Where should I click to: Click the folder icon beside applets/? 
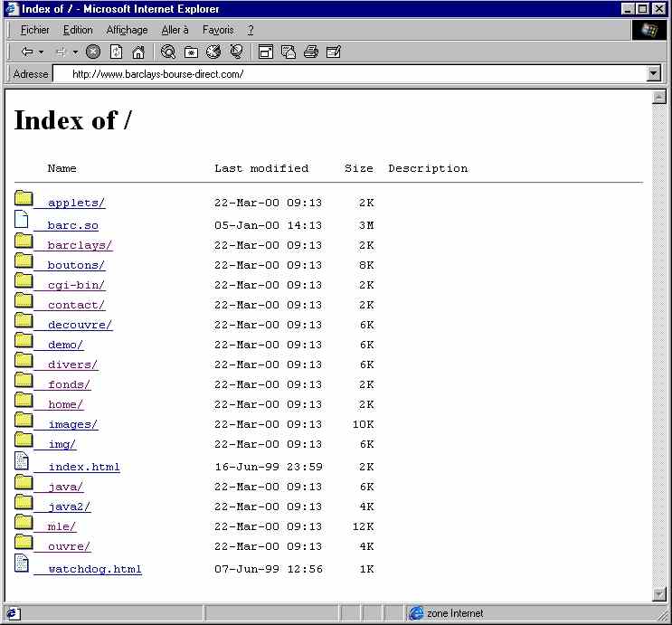pyautogui.click(x=24, y=198)
